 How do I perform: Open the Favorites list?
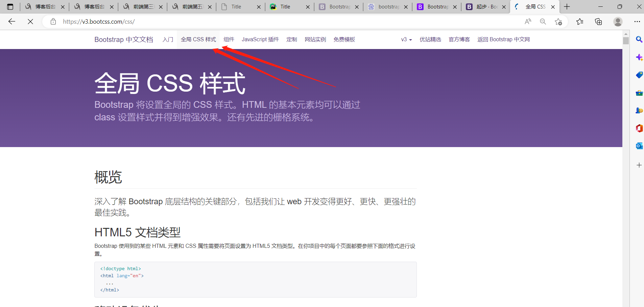click(x=580, y=22)
